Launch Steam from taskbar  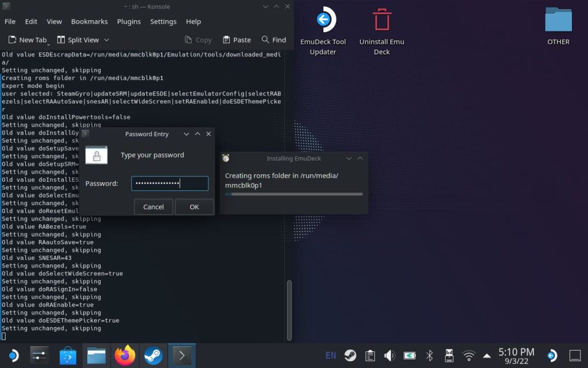point(153,355)
